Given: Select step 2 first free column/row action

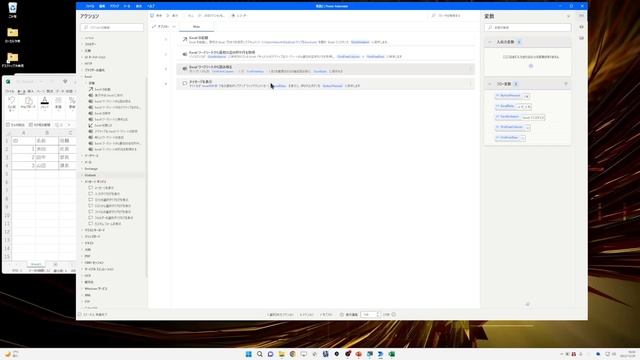Looking at the screenshot, I should [x=326, y=54].
